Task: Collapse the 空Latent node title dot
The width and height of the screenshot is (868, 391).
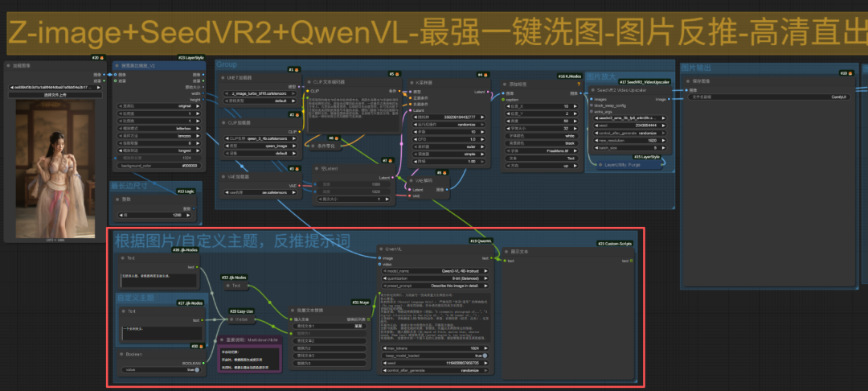Action: 317,168
